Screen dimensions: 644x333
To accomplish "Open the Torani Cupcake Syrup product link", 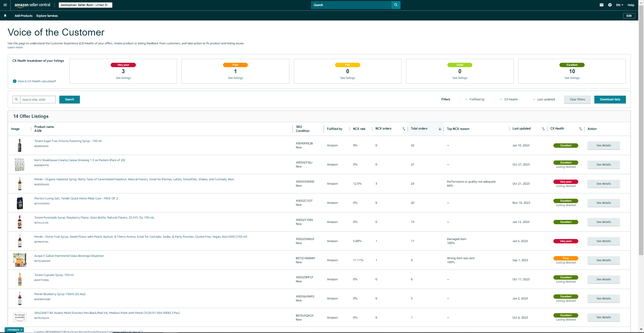I will [x=54, y=275].
